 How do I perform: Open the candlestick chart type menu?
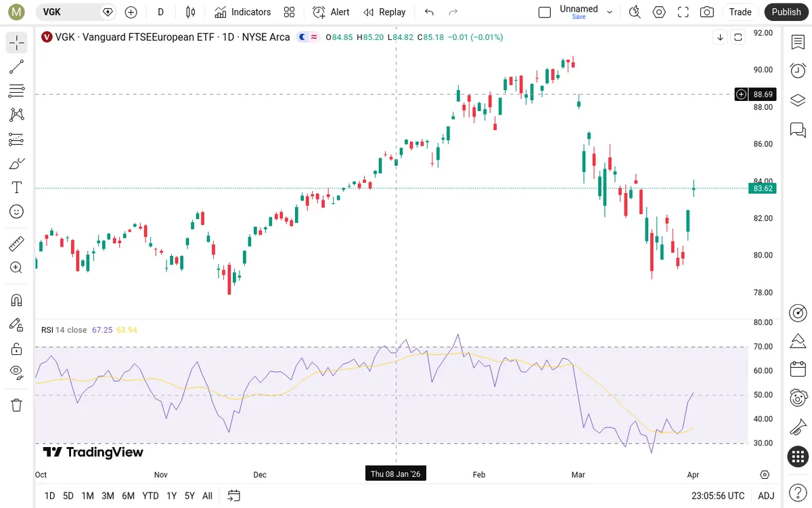(x=190, y=12)
